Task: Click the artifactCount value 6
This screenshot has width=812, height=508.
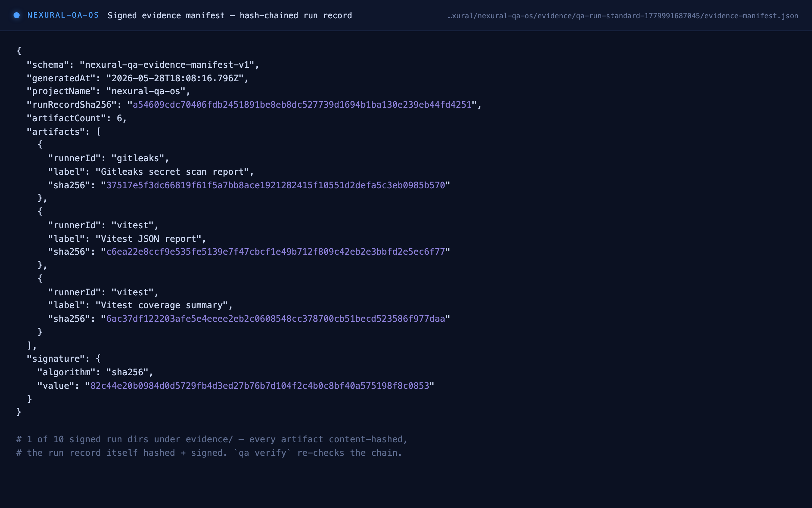Action: 119,118
